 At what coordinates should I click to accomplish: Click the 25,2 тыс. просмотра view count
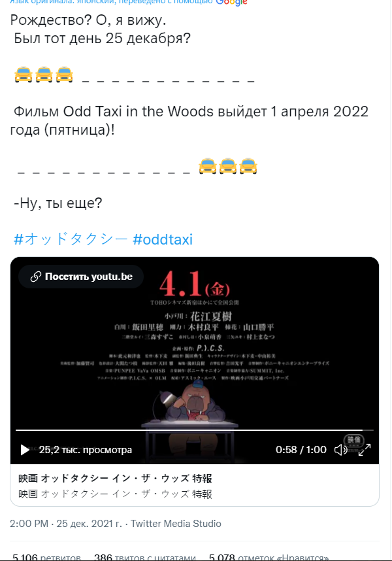(x=86, y=450)
